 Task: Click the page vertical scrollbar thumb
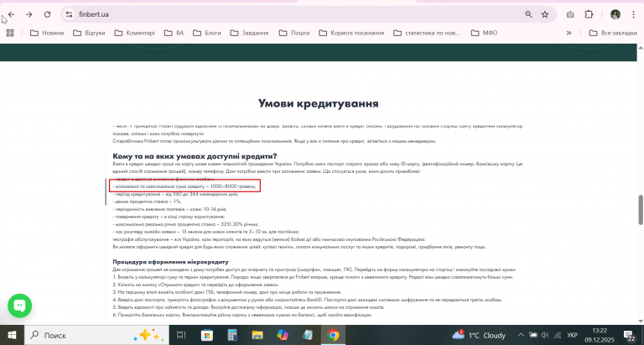[641, 210]
